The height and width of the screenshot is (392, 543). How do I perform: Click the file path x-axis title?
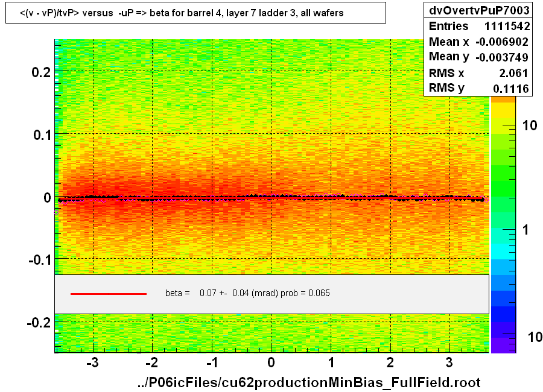[308, 382]
